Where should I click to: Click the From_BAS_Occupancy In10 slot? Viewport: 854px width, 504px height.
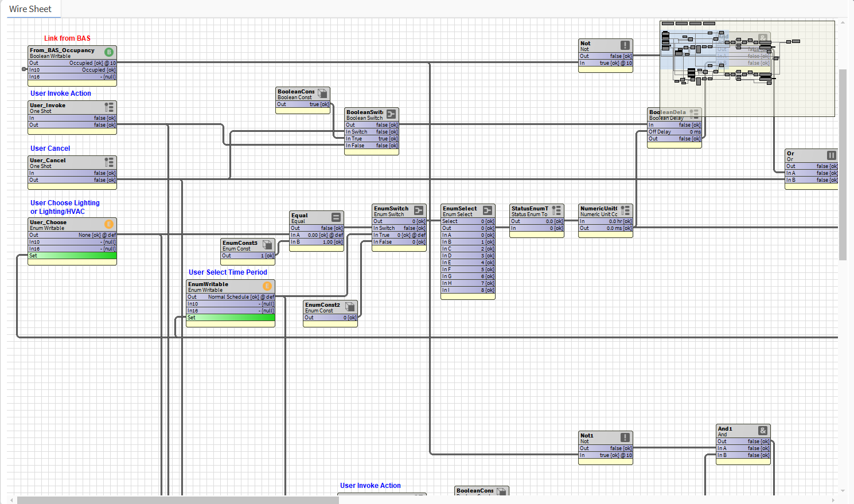[x=72, y=70]
